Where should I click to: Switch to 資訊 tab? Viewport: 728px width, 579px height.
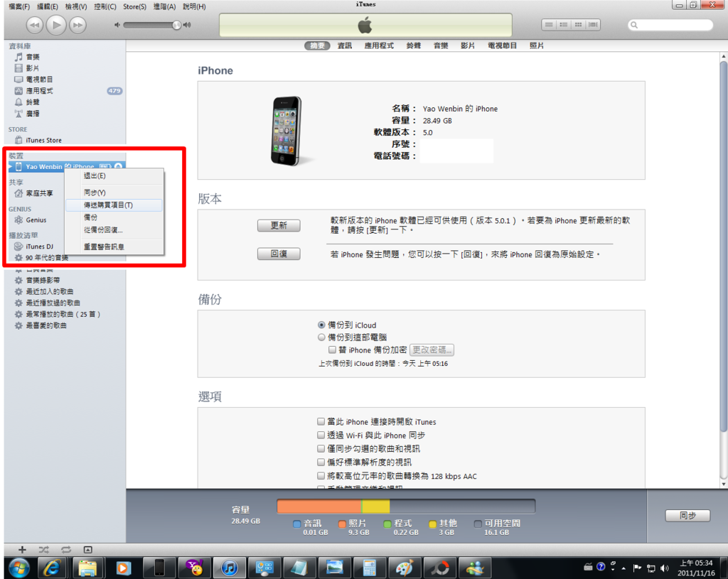[x=345, y=45]
